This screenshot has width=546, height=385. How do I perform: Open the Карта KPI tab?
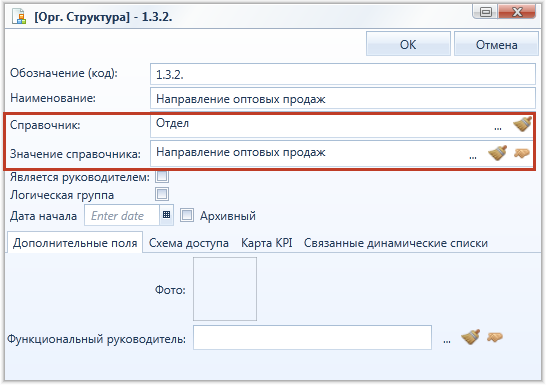pyautogui.click(x=266, y=243)
